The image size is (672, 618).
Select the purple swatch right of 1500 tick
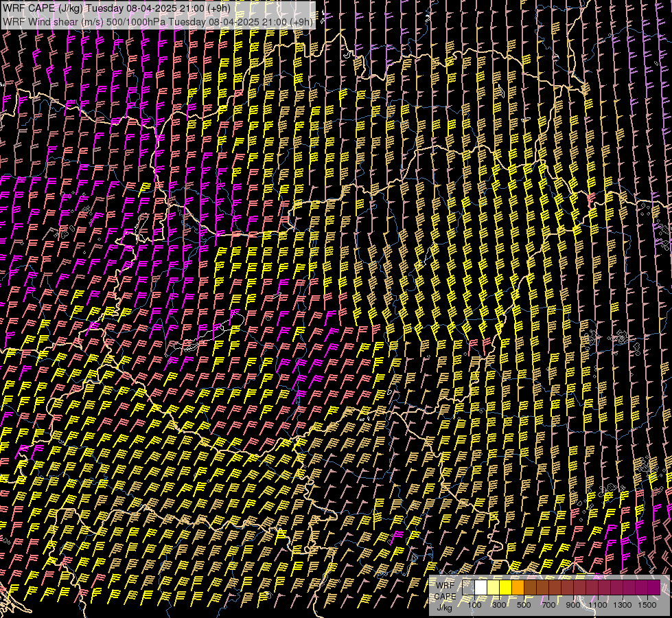(x=654, y=588)
